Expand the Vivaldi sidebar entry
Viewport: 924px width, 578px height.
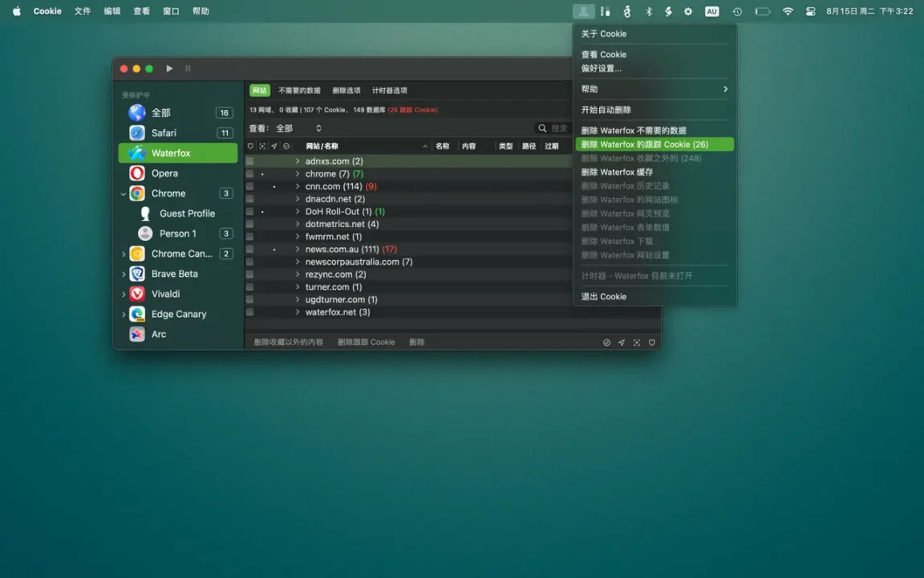124,294
